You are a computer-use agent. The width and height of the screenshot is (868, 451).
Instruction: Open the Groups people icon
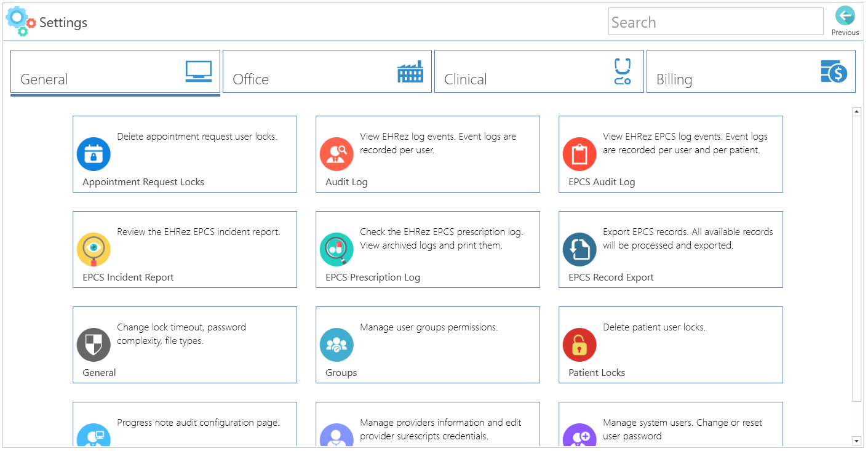tap(336, 345)
